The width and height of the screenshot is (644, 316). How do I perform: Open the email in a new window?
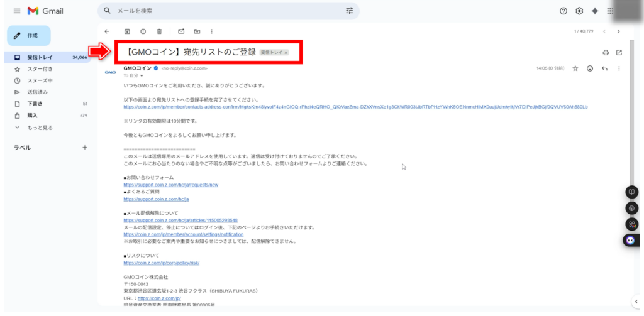[x=619, y=52]
